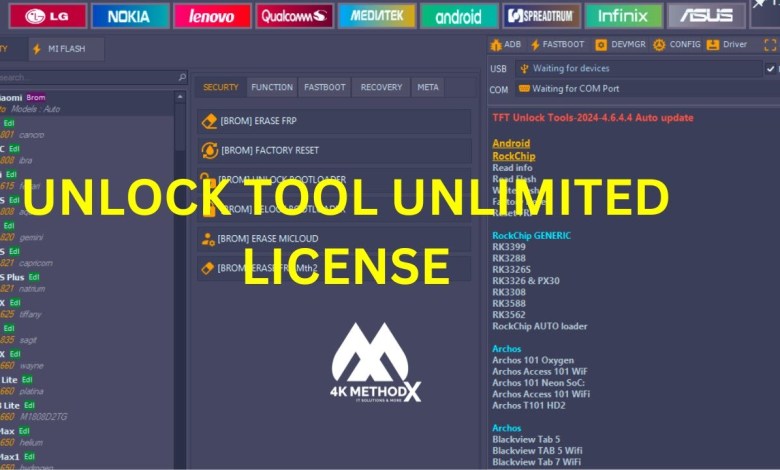Select the Nokia brand button
The image size is (780, 470).
coord(130,16)
